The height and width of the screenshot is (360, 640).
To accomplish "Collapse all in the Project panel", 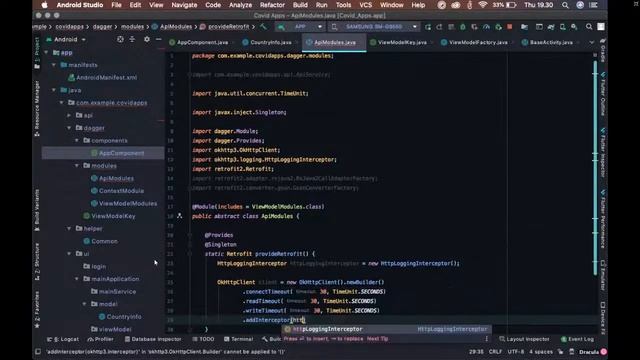I will click(x=132, y=39).
